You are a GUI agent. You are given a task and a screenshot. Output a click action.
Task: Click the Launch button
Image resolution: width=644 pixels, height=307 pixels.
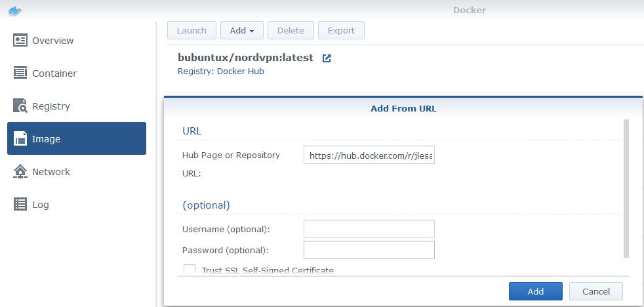[x=191, y=30]
